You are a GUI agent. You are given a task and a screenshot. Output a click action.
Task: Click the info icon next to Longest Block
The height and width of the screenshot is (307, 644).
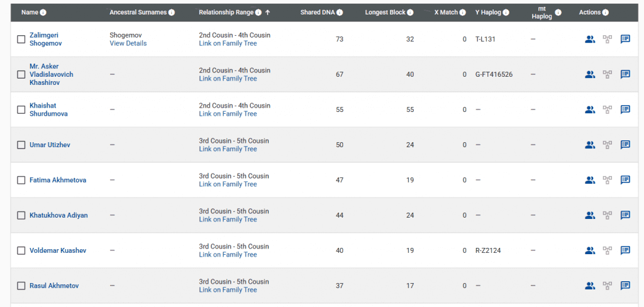(410, 13)
